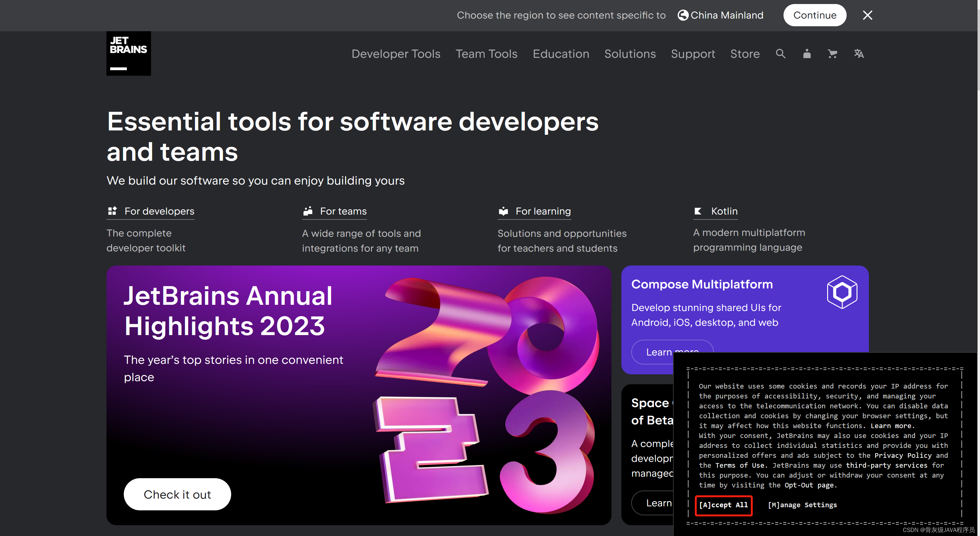980x536 pixels.
Task: Open the Education section
Action: click(561, 53)
